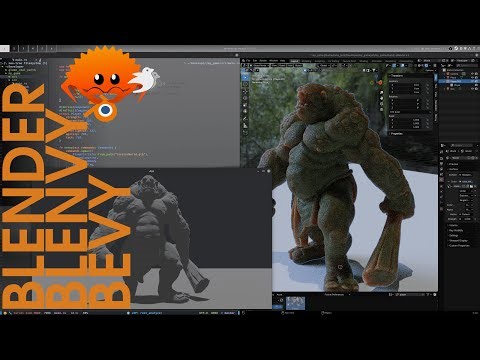
Task: Toggle eye icon on last outliner row
Action: pos(472,89)
